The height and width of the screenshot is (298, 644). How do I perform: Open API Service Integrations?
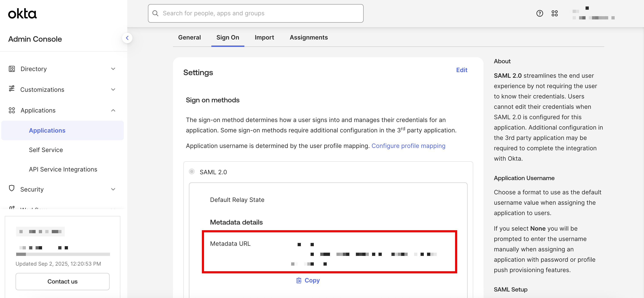(63, 169)
